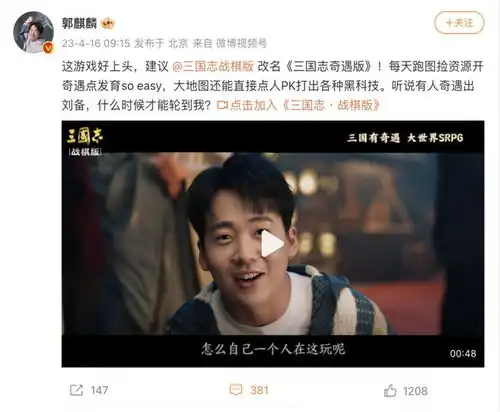
Task: Click the post timestamp 23-4-16 09:15
Action: pos(96,43)
